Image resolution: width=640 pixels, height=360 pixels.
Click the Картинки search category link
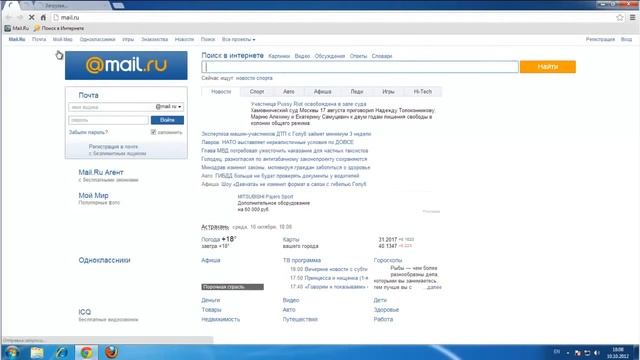[279, 56]
